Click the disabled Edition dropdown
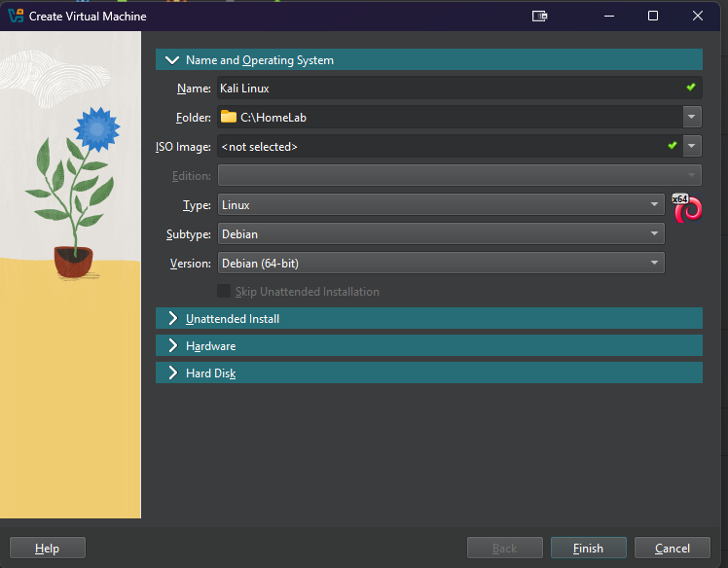The width and height of the screenshot is (728, 568). (459, 175)
